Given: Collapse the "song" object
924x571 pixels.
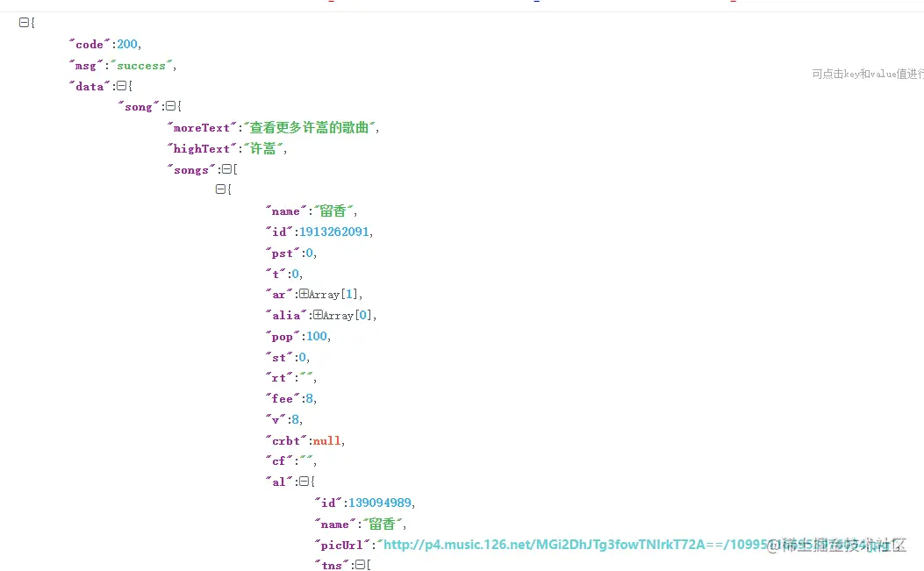Looking at the screenshot, I should pyautogui.click(x=170, y=106).
